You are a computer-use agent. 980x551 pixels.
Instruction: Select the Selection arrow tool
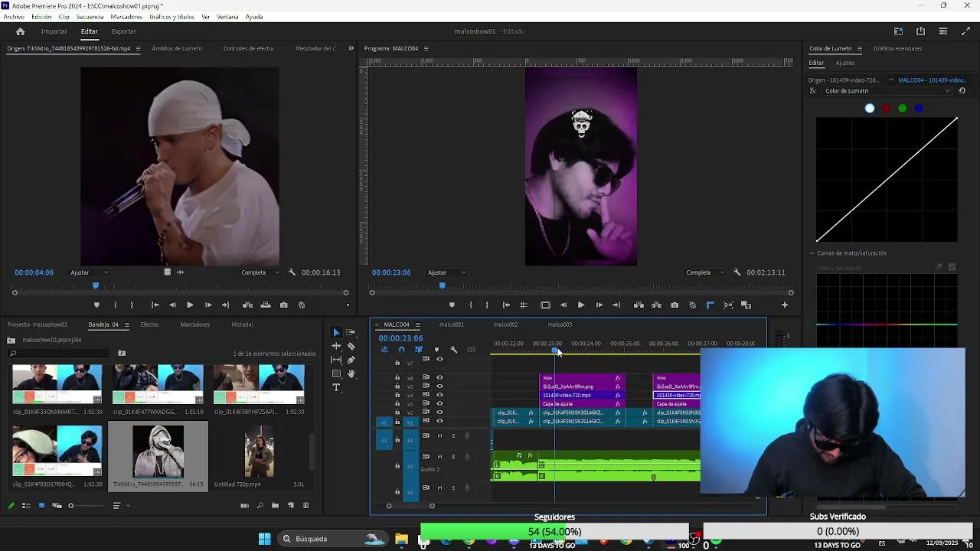(x=336, y=332)
